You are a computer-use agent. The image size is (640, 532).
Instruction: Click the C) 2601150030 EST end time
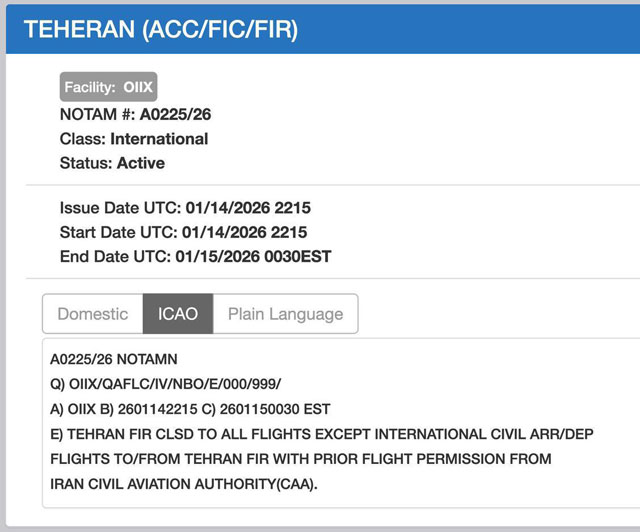coord(280,409)
